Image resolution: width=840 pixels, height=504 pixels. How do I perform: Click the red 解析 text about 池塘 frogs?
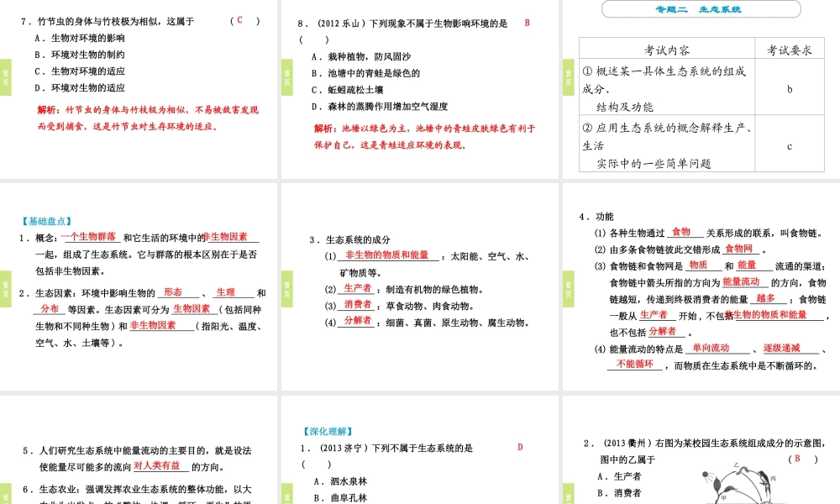click(x=425, y=137)
